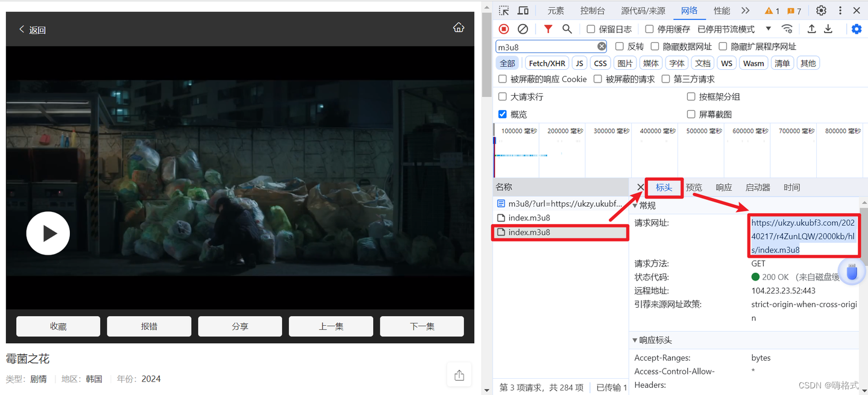Go to next episode 下一集

coord(422,326)
